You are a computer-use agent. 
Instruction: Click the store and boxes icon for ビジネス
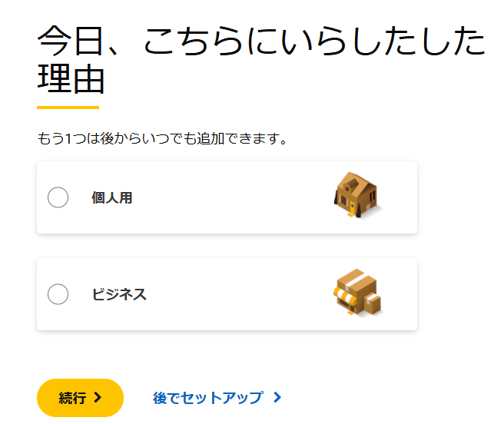[358, 293]
